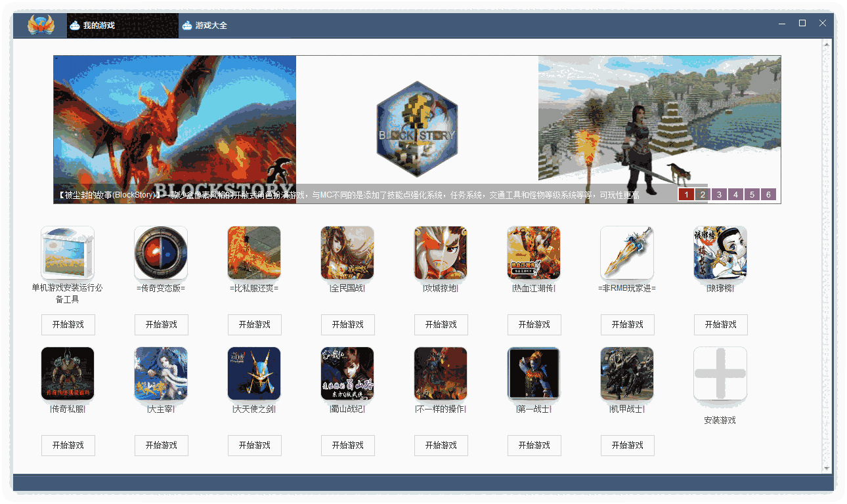This screenshot has height=504, width=847.
Task: Click the =比私服还爽= game icon
Action: tap(254, 253)
